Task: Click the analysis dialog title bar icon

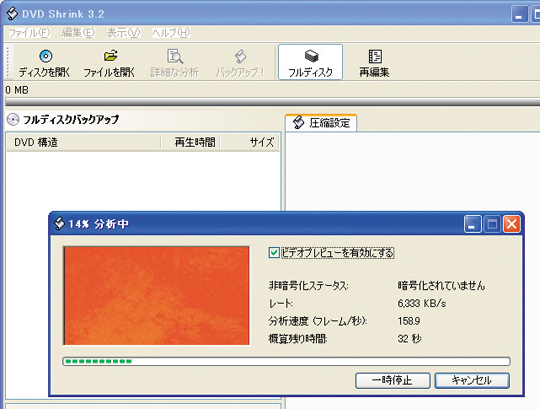Action: click(x=59, y=223)
